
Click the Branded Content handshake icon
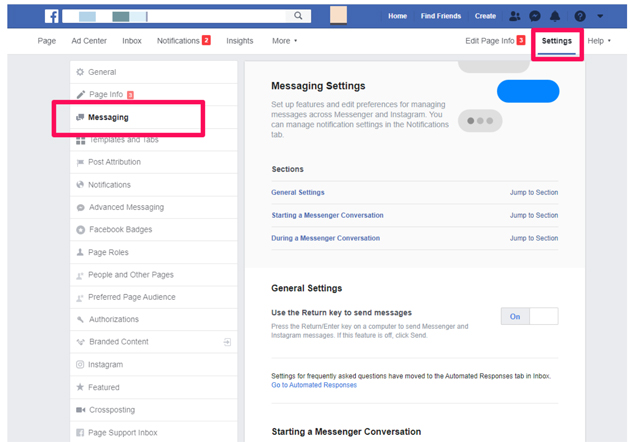[80, 342]
